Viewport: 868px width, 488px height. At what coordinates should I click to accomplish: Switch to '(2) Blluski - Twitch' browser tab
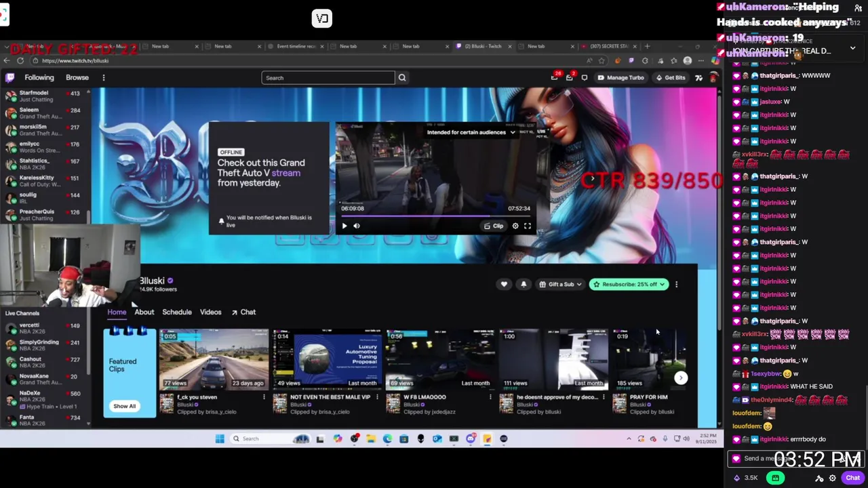tap(483, 46)
